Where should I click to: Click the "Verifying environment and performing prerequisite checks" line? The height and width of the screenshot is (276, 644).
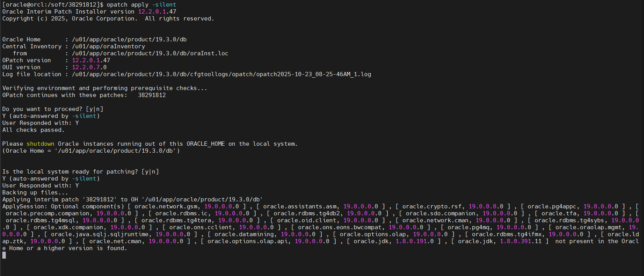click(x=104, y=88)
